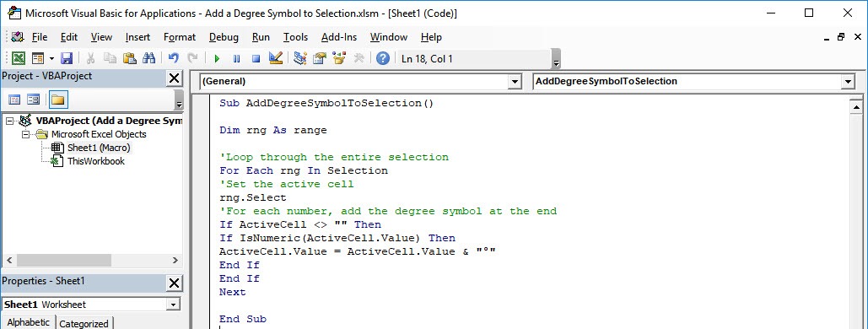Click the Paste clipboard icon

(x=129, y=58)
